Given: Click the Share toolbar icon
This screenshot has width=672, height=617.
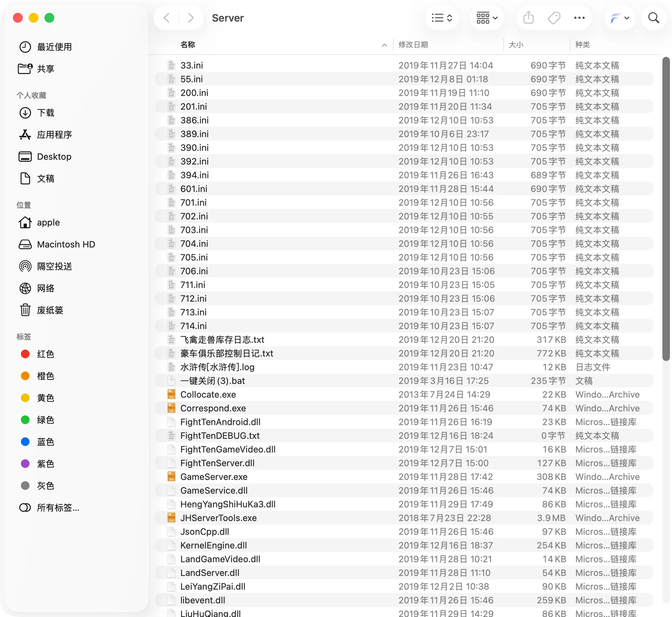Looking at the screenshot, I should tap(528, 18).
